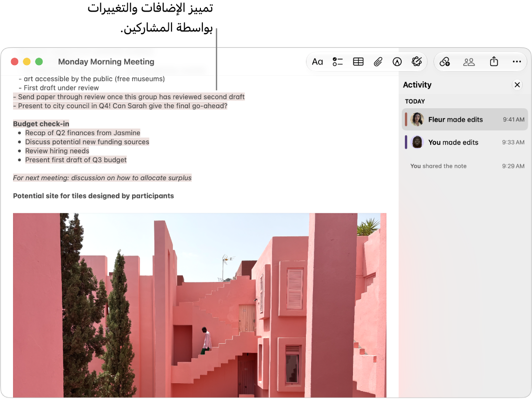Open the text format (Aa) menu
The height and width of the screenshot is (399, 532).
pyautogui.click(x=317, y=62)
